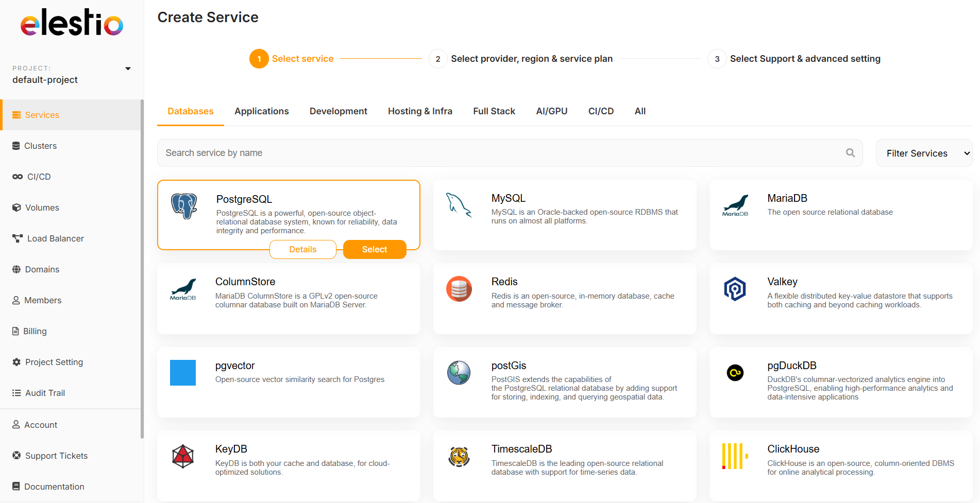Screen dimensions: 980x503
Task: Click the pgDuckDB logo icon
Action: click(x=735, y=372)
